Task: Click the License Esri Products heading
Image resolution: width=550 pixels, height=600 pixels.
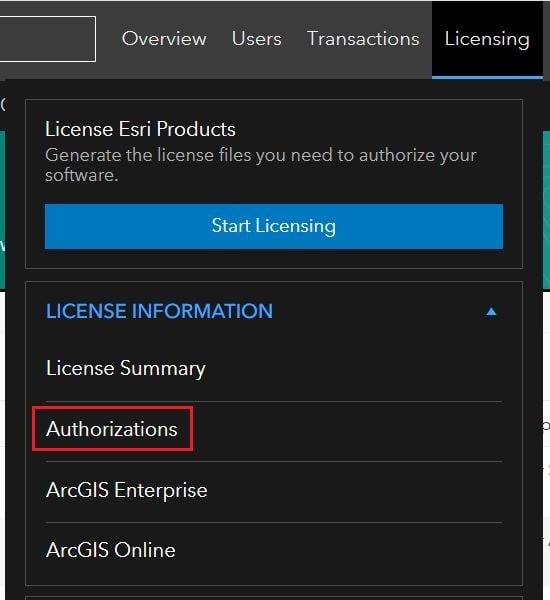Action: 140,129
